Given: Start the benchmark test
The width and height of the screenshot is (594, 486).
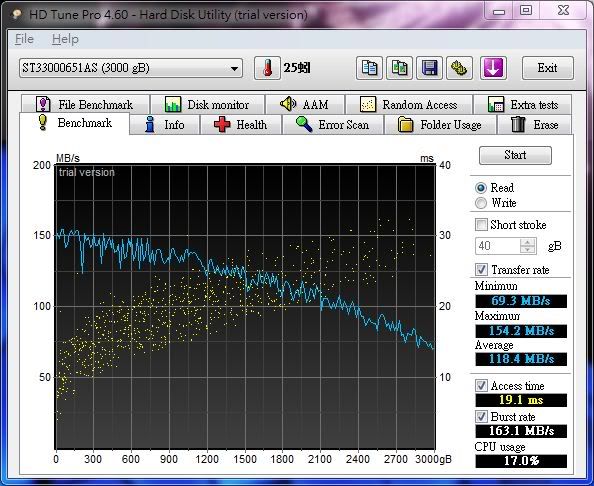Looking at the screenshot, I should 515,155.
